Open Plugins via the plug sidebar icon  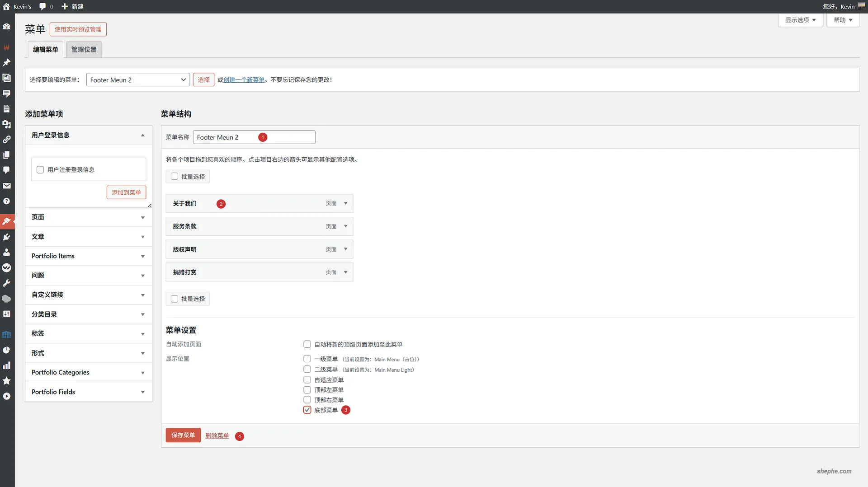tap(6, 237)
